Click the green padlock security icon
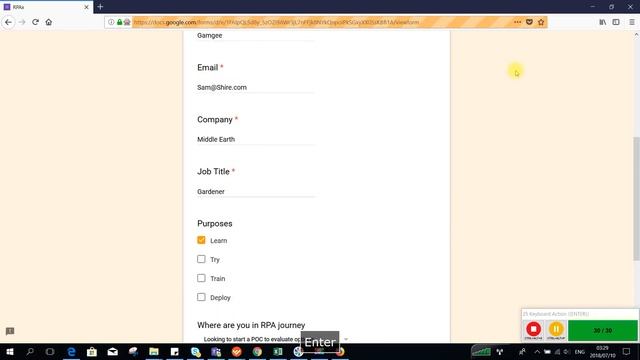 (x=119, y=22)
